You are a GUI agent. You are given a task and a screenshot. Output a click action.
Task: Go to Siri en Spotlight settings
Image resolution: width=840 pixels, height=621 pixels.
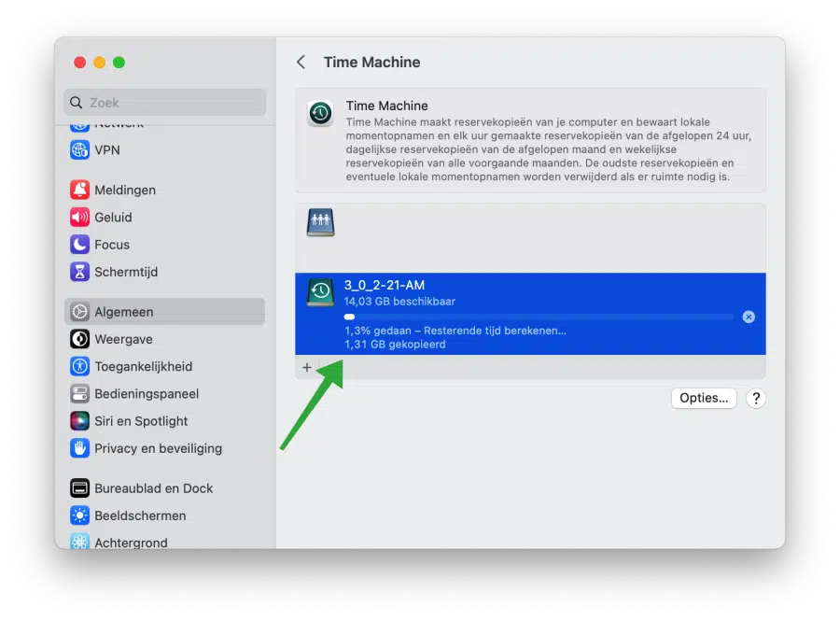click(x=164, y=421)
